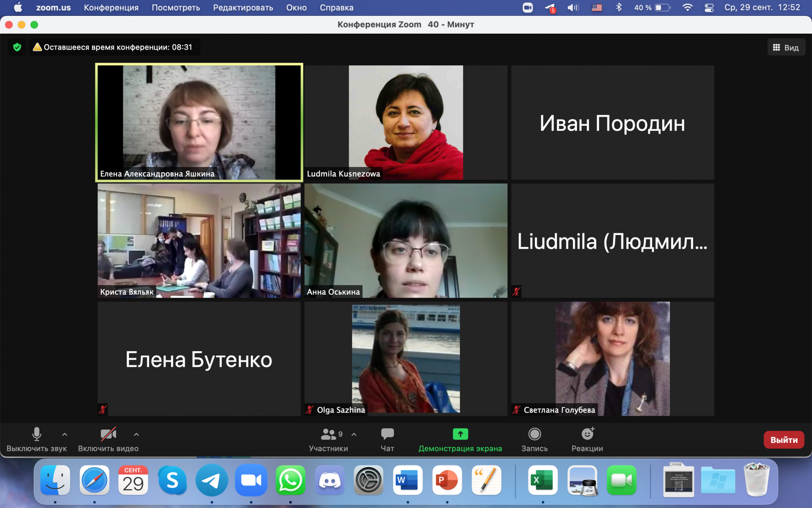Open Preview from the Dock
The width and height of the screenshot is (812, 508).
[582, 480]
